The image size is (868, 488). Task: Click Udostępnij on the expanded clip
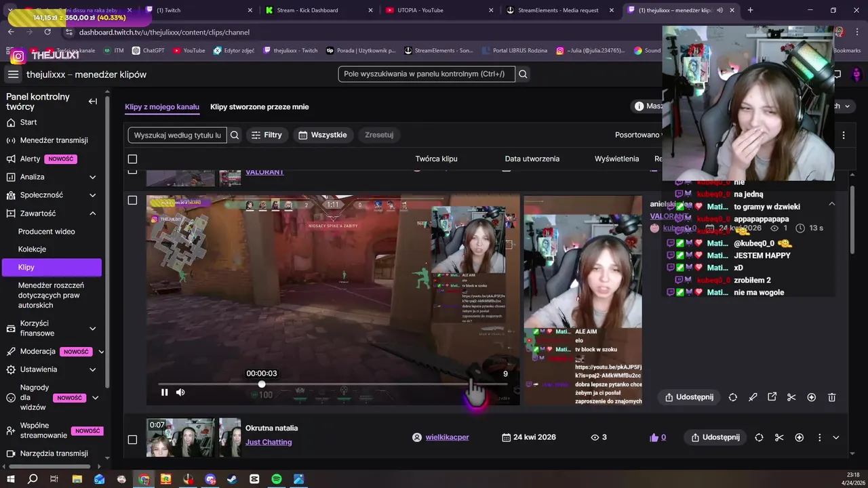690,397
